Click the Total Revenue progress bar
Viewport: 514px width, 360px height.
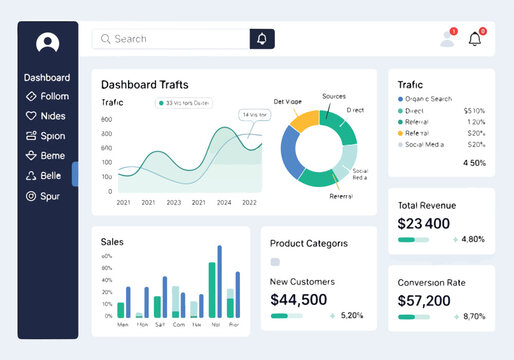pos(413,240)
